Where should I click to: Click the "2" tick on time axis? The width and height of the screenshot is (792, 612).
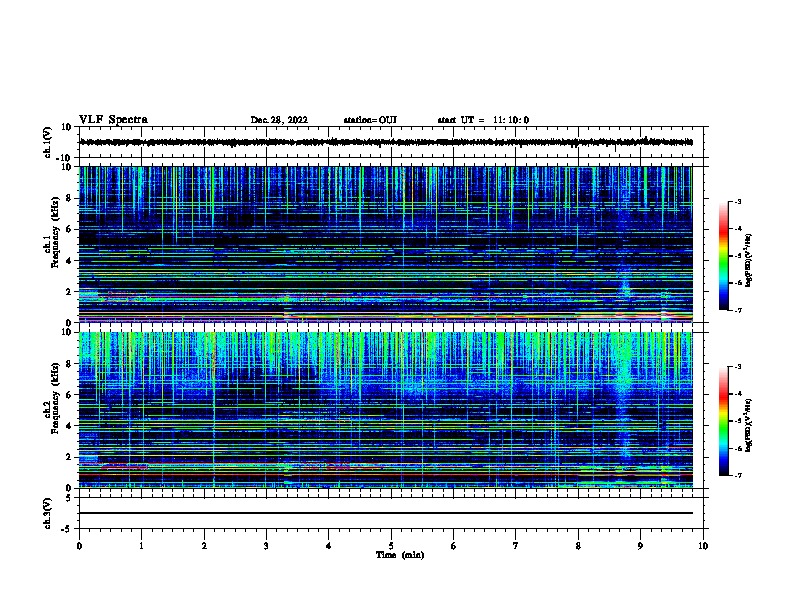point(204,546)
